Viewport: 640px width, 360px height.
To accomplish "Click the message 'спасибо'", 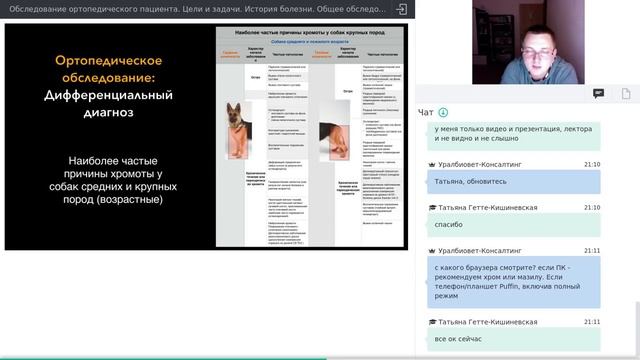I will click(513, 225).
